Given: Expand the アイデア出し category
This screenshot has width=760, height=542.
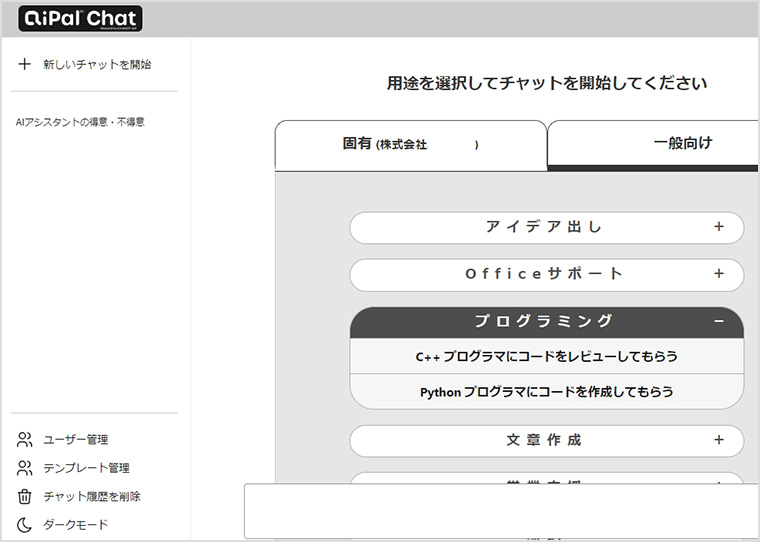Looking at the screenshot, I should point(546,227).
